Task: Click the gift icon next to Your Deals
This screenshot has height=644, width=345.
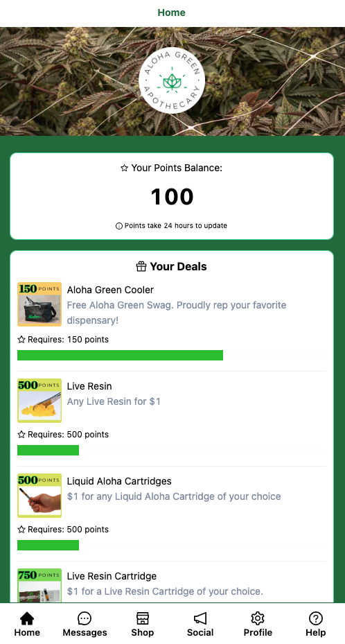Action: tap(141, 267)
